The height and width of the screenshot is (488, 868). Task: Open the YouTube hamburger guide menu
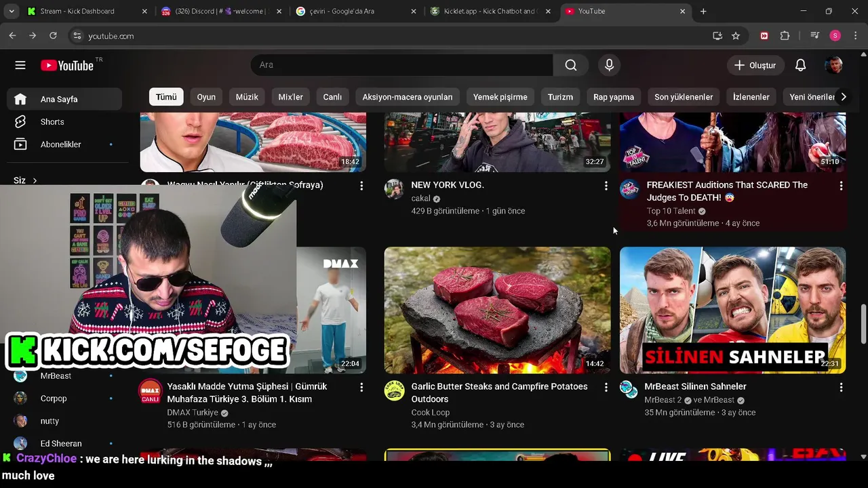click(20, 65)
